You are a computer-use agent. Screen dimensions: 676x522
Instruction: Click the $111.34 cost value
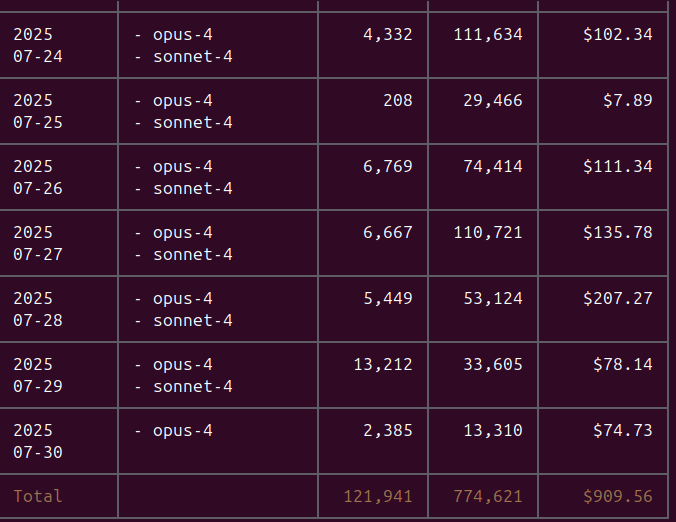coord(617,167)
